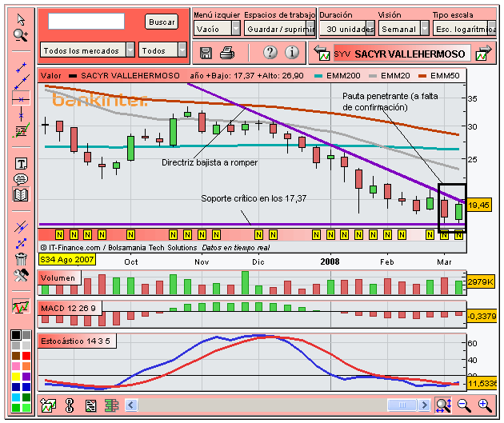The width and height of the screenshot is (504, 423).
Task: Click the Estocástico 14 3 5 label
Action: pyautogui.click(x=77, y=341)
